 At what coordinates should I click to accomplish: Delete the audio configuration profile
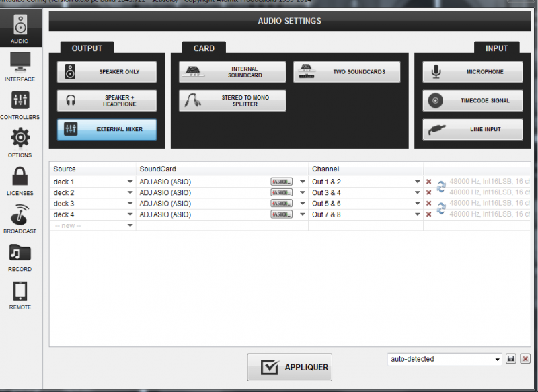pyautogui.click(x=525, y=359)
